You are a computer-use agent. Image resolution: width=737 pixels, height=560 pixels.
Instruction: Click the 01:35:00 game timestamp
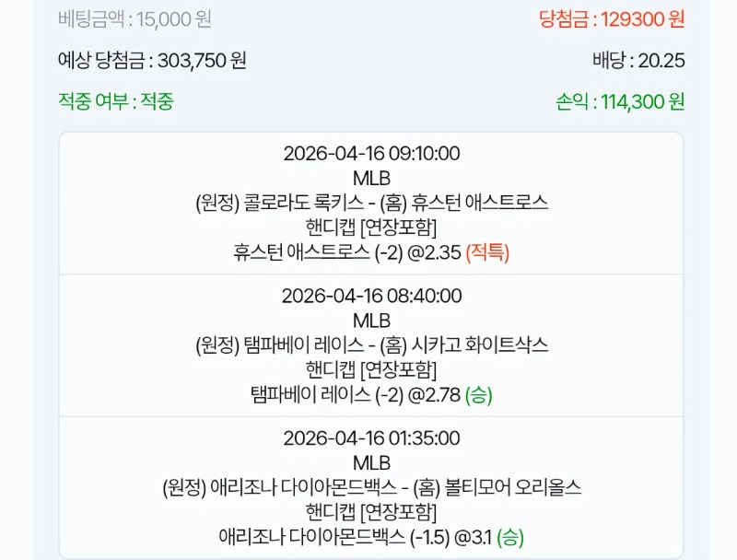(x=371, y=438)
